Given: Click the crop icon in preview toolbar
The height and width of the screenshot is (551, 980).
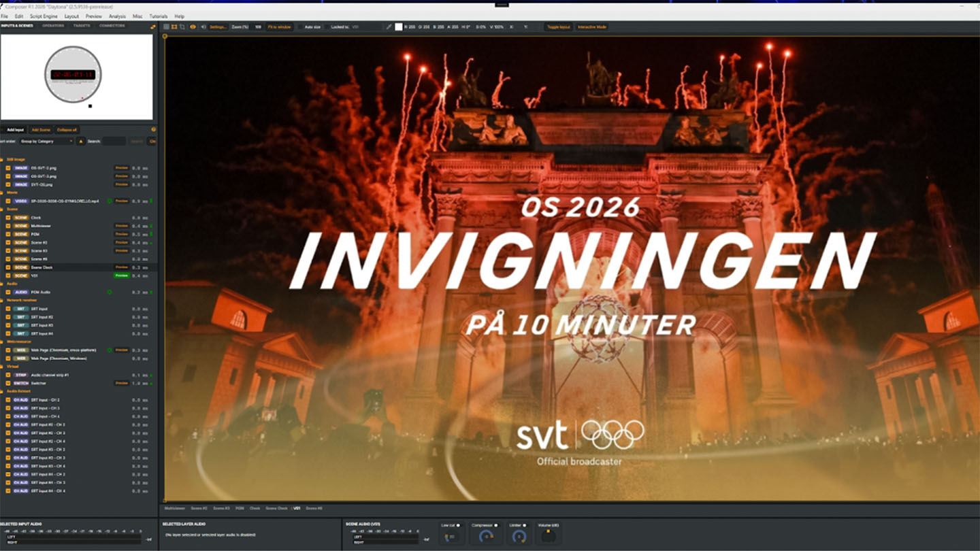Looking at the screenshot, I should point(183,27).
